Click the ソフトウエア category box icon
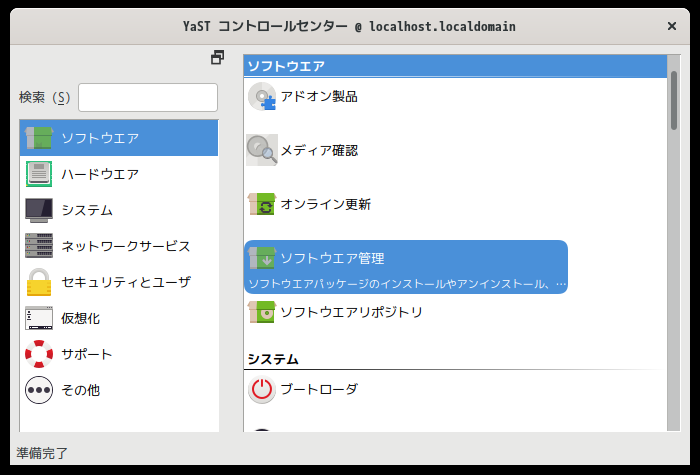Image resolution: width=700 pixels, height=475 pixels. 39,138
